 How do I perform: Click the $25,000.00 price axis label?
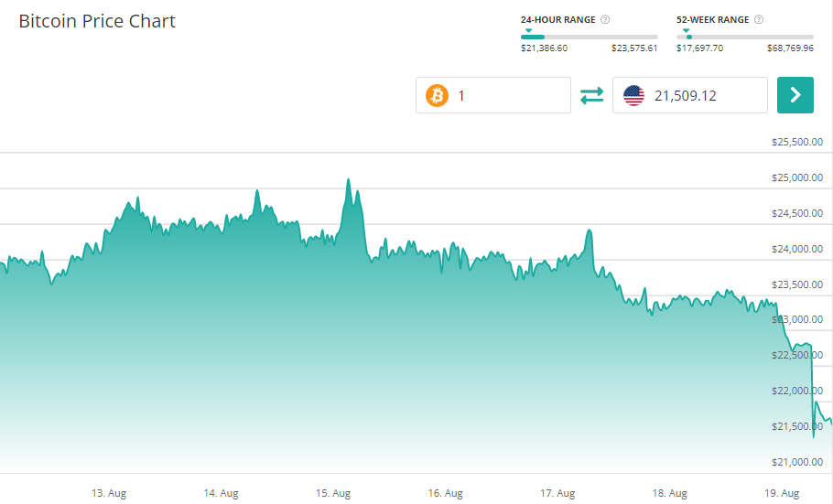797,177
